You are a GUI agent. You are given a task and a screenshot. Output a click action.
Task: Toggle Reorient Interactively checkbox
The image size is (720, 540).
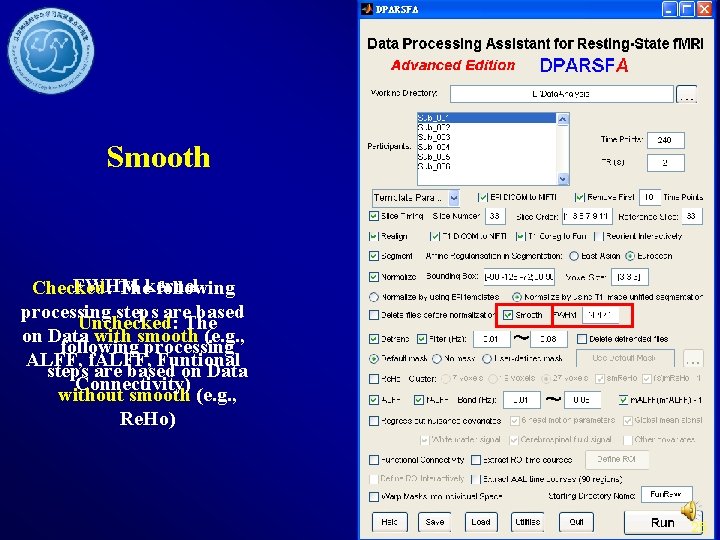click(598, 236)
